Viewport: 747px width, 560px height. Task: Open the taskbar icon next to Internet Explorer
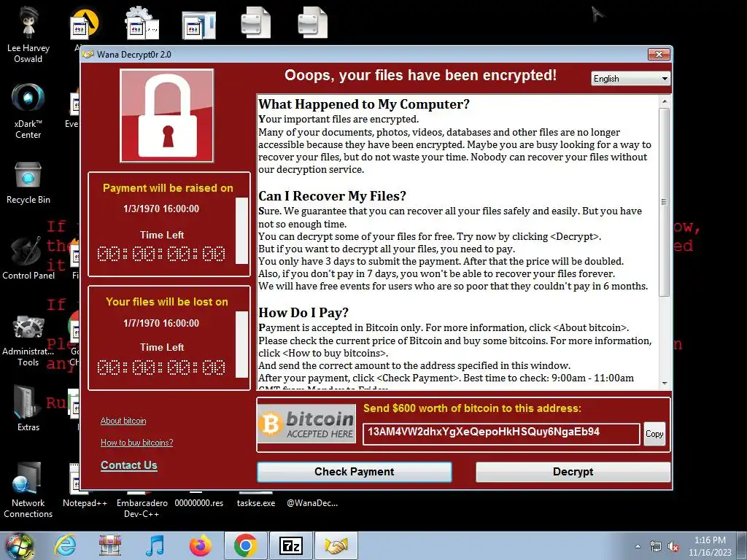pyautogui.click(x=110, y=545)
